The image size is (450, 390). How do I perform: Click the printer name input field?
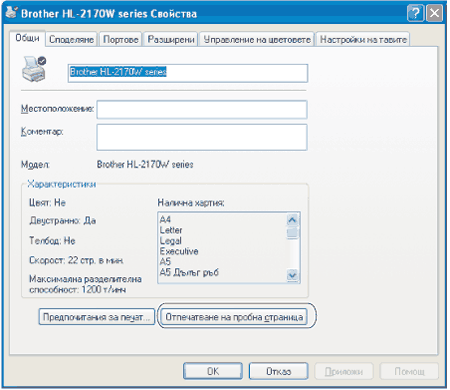(188, 73)
